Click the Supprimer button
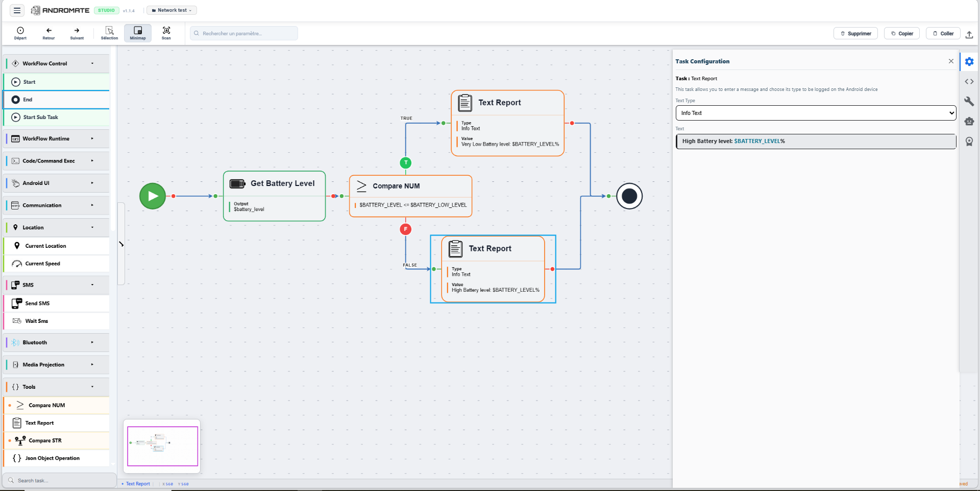The width and height of the screenshot is (980, 491). (x=856, y=34)
